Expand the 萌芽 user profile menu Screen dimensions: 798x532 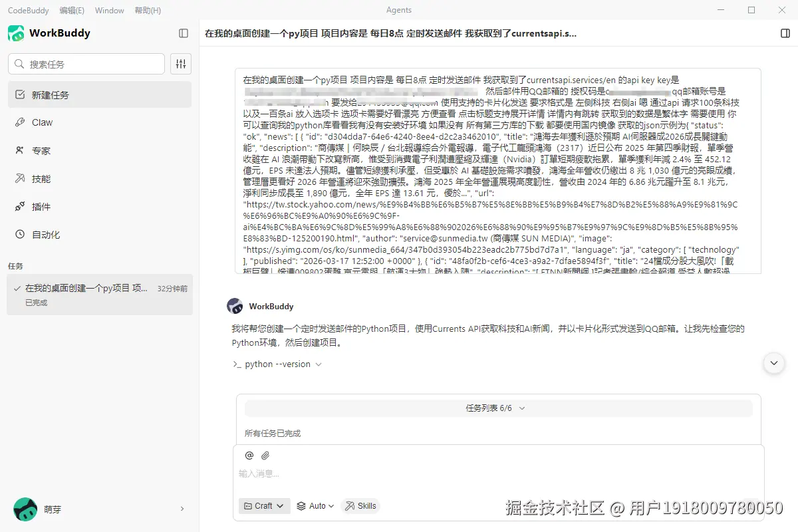(182, 509)
